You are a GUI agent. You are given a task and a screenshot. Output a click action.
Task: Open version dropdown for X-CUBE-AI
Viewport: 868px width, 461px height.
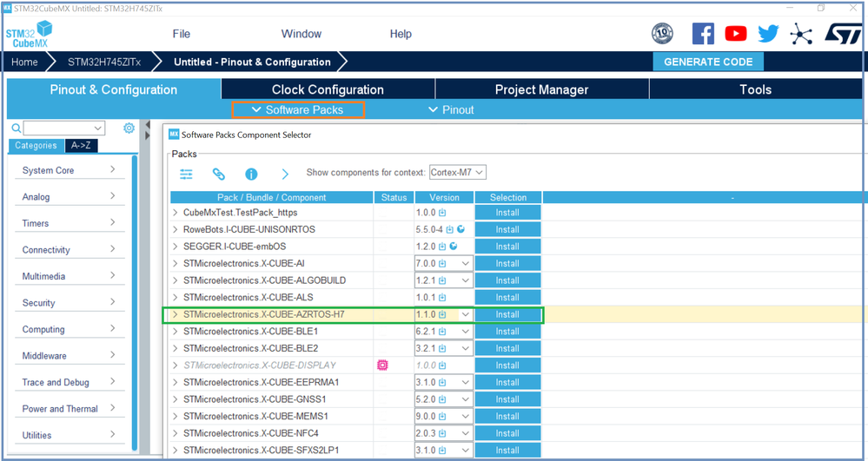[x=466, y=263]
